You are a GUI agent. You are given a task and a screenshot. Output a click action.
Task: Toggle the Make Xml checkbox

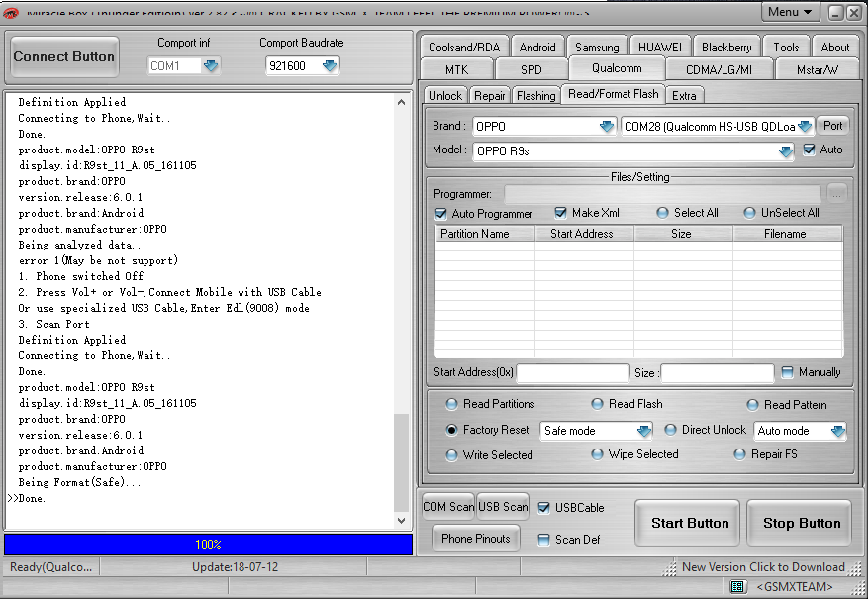(561, 213)
